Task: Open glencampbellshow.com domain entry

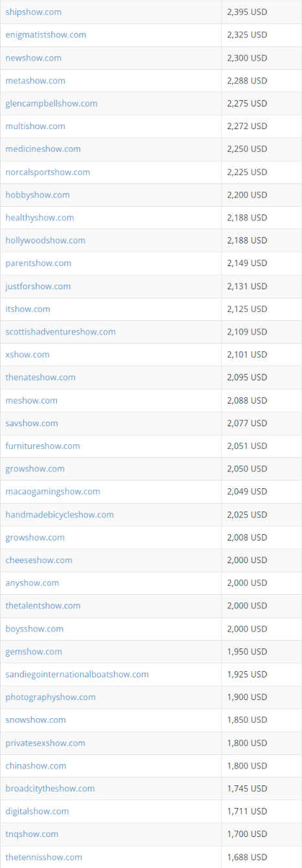Action: tap(51, 103)
